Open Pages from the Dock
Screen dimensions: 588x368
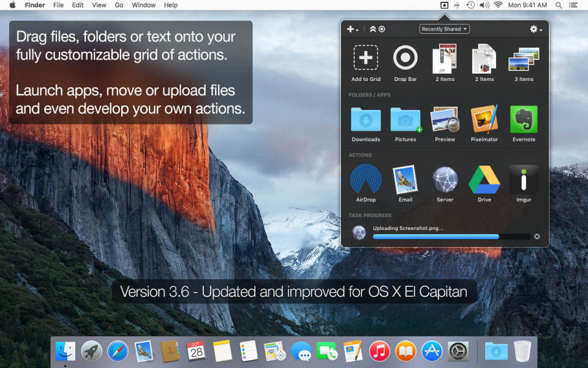353,351
